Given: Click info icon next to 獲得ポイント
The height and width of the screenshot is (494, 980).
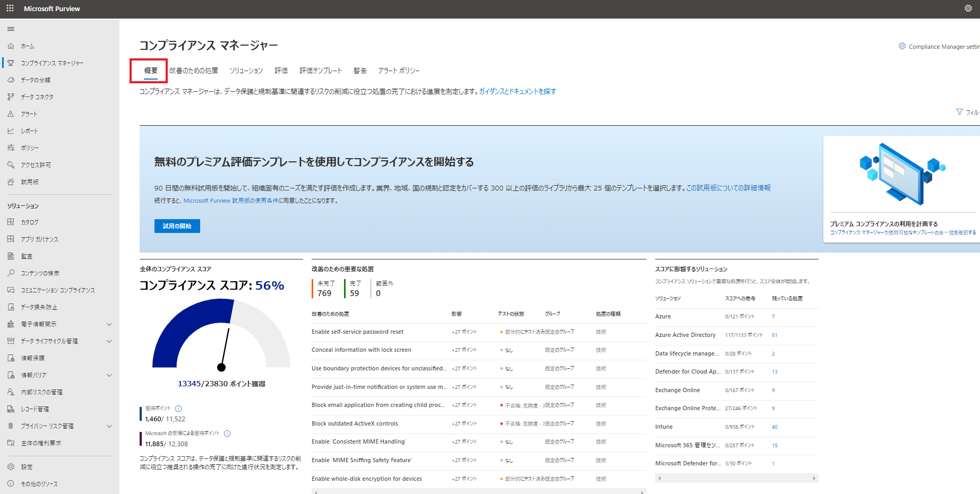Looking at the screenshot, I should click(178, 409).
